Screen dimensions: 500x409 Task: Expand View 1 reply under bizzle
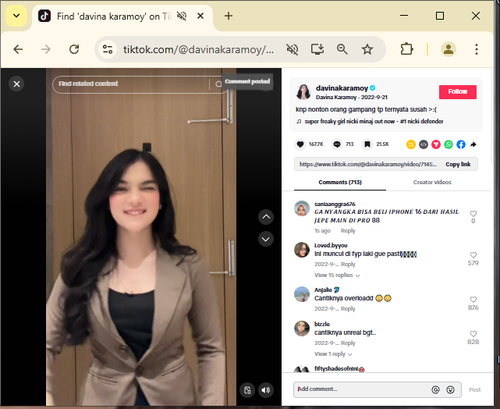point(333,354)
